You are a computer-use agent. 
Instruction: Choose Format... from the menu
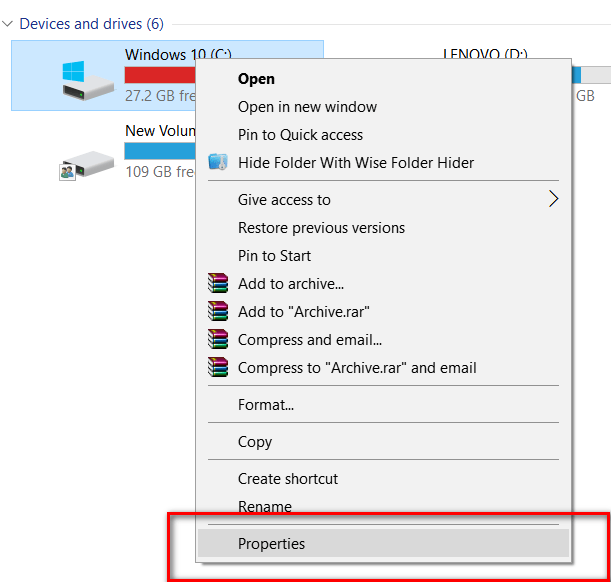[x=383, y=405]
